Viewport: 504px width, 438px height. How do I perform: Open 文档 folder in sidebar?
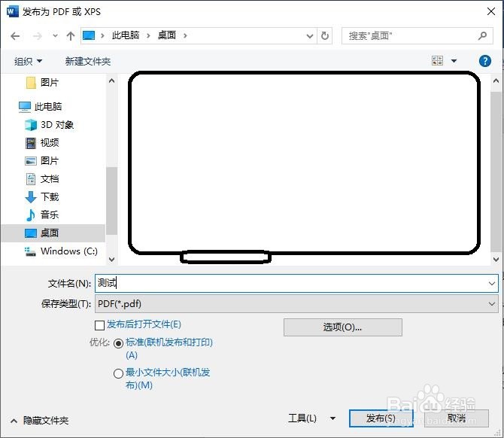50,179
